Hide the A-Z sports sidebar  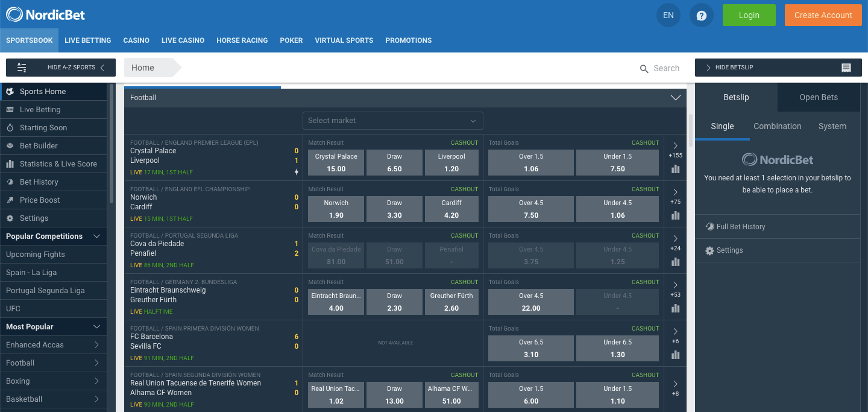pos(60,68)
